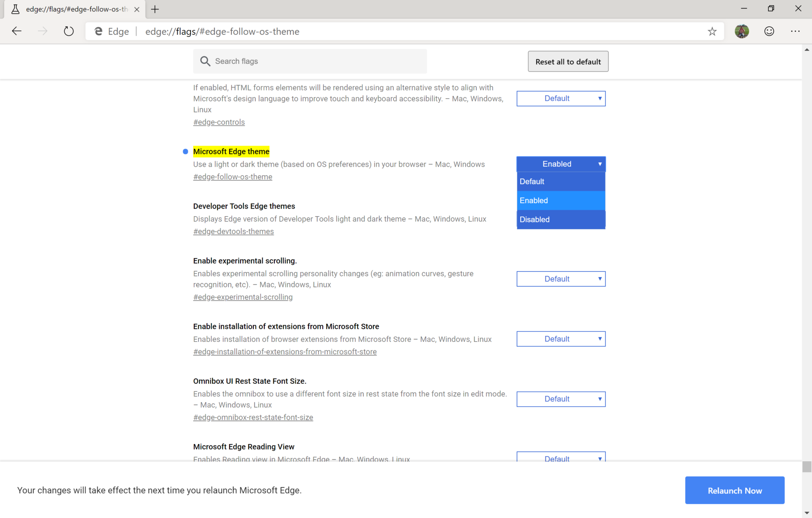Open Reading View Default dropdown
Viewport: 812px width, 518px height.
click(561, 457)
